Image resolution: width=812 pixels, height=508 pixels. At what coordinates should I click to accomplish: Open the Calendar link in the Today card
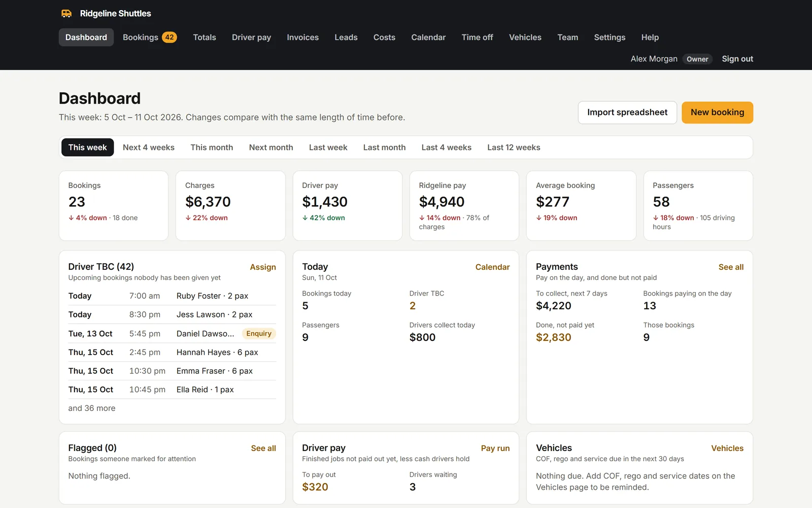pyautogui.click(x=492, y=267)
